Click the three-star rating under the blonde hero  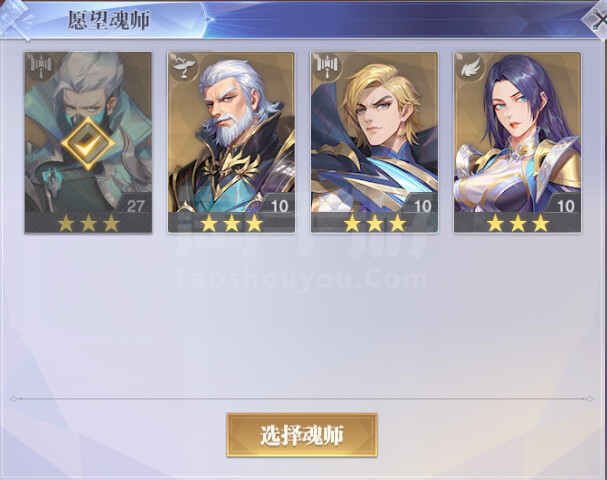tap(374, 223)
